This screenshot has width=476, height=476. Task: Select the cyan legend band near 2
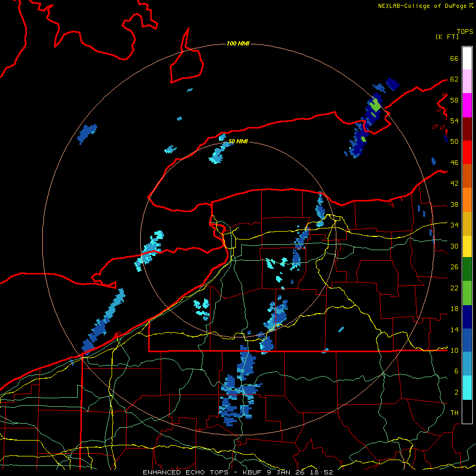pyautogui.click(x=467, y=388)
